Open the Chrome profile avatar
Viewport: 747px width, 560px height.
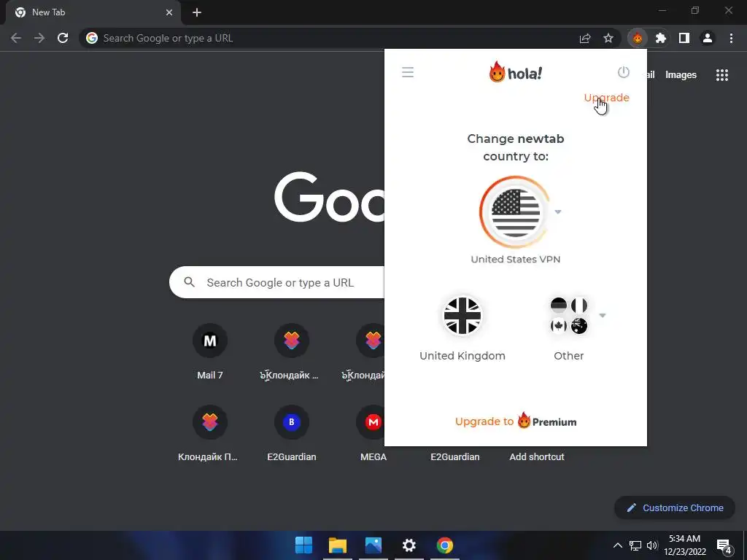(x=708, y=38)
